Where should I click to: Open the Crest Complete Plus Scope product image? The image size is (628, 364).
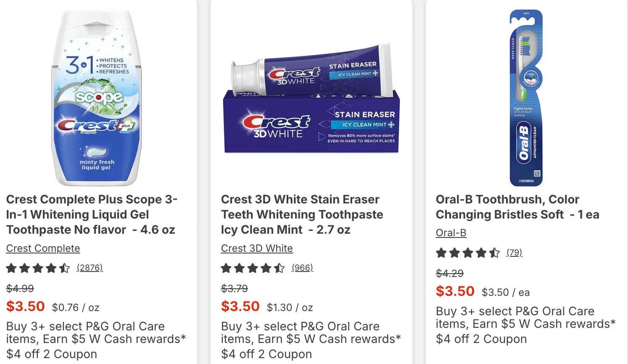click(97, 98)
